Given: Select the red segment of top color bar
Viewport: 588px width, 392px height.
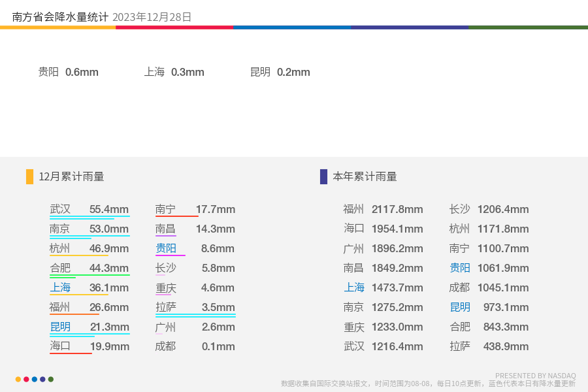Looking at the screenshot, I should click(174, 27).
